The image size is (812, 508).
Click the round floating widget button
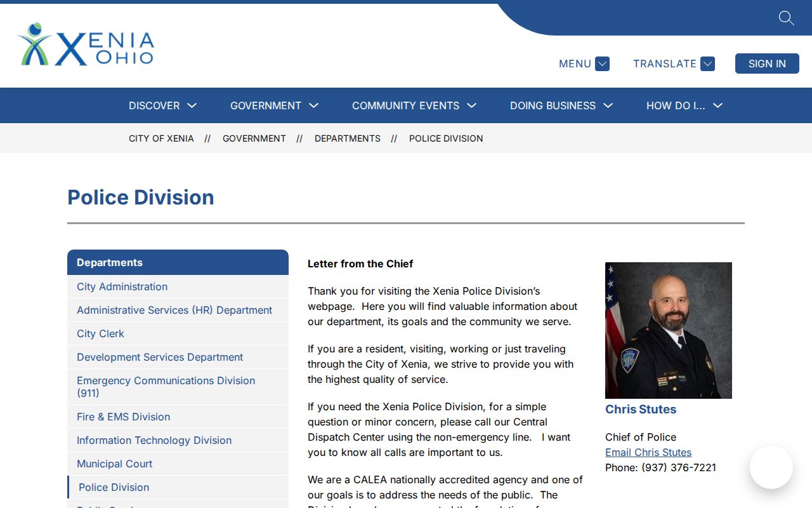coord(771,467)
